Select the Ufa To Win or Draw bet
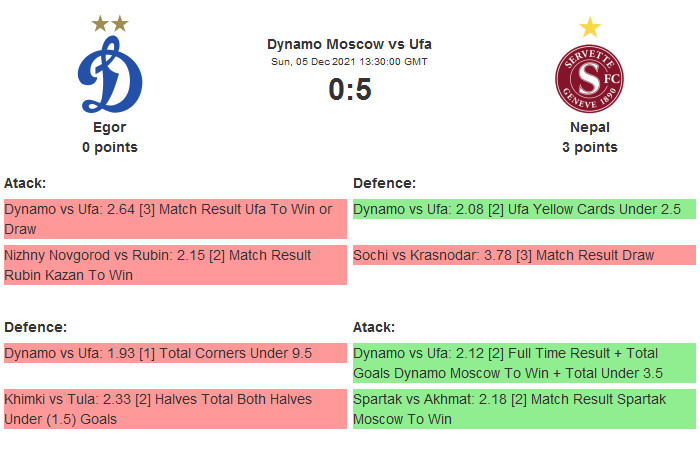 [x=175, y=218]
